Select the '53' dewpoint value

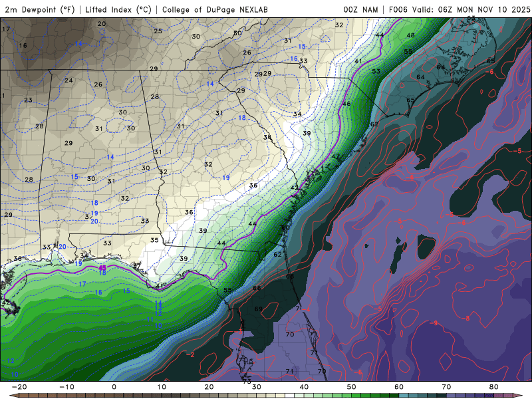pyautogui.click(x=376, y=71)
